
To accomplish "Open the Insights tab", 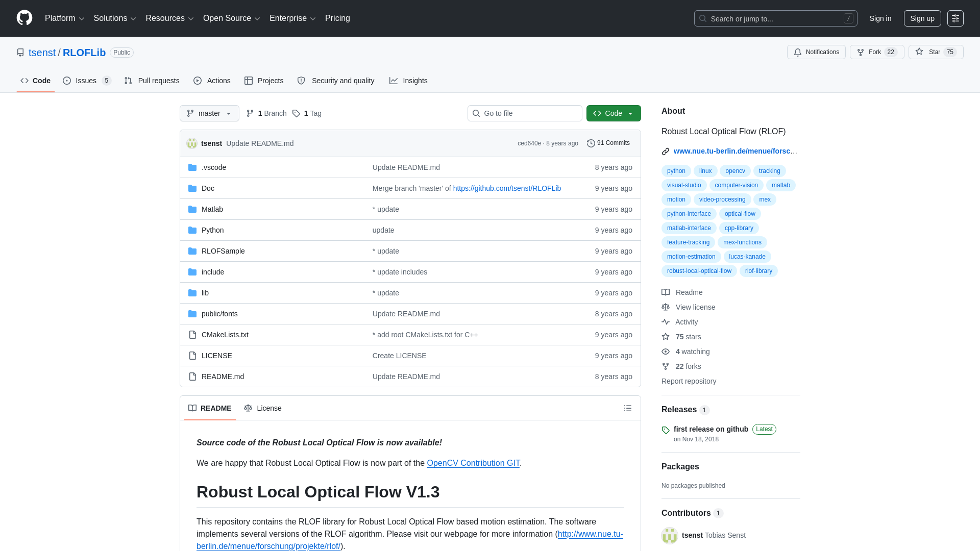I will point(408,81).
